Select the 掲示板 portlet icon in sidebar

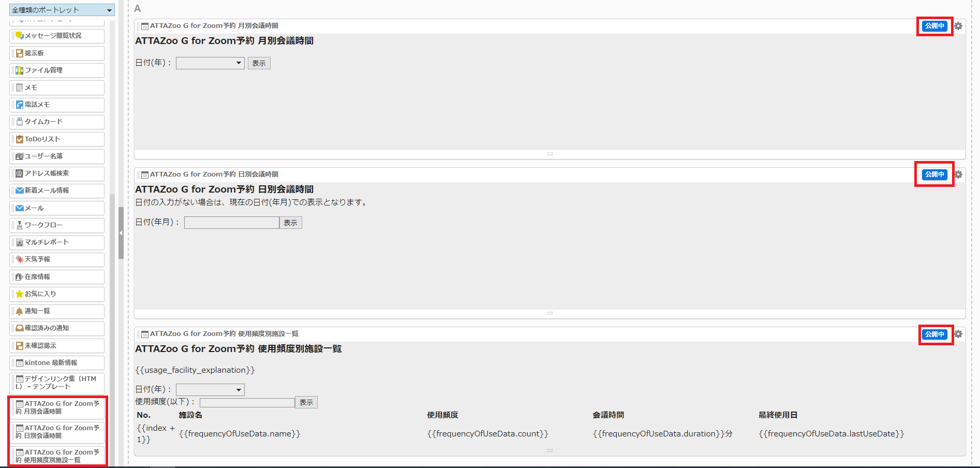point(20,53)
